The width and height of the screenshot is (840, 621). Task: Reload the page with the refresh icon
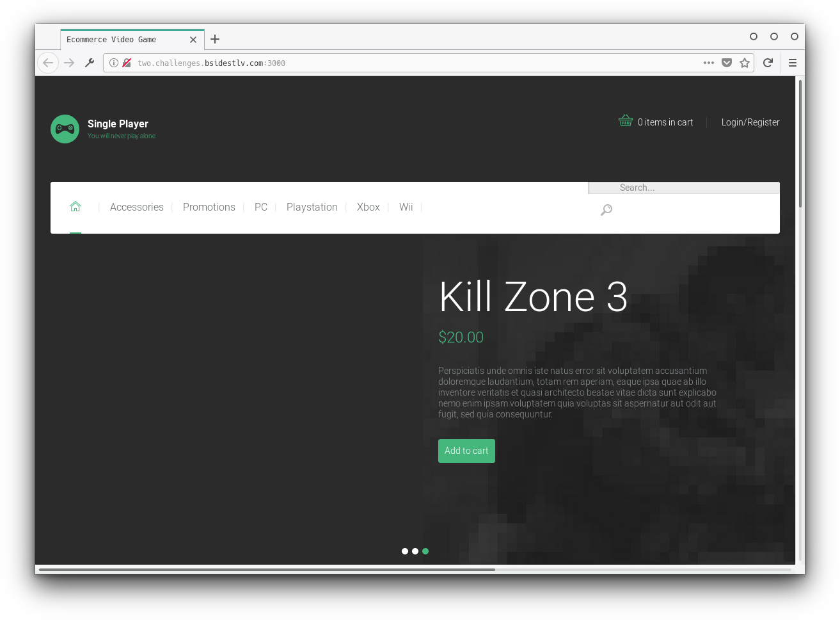(x=768, y=63)
